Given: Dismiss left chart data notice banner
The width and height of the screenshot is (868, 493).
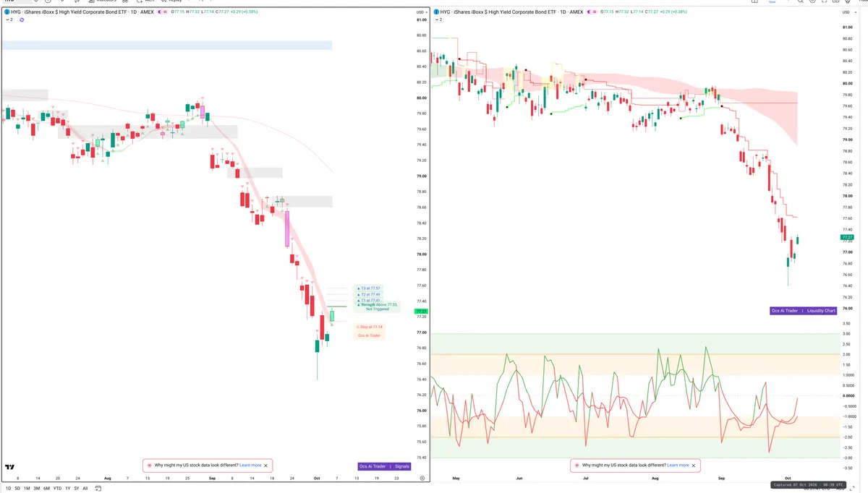Looking at the screenshot, I should [266, 466].
